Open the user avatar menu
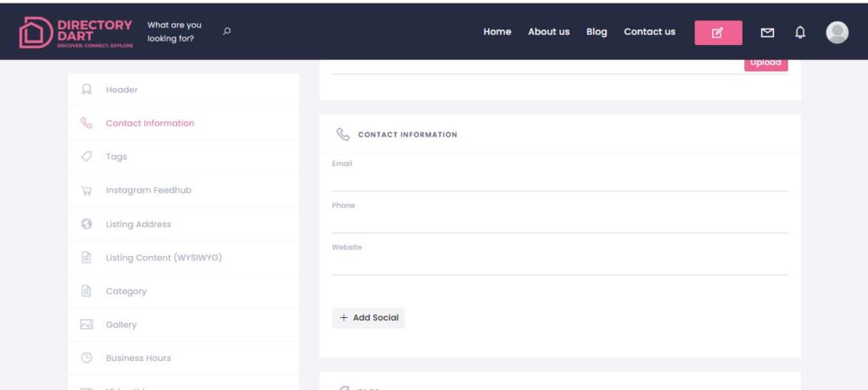 point(837,33)
